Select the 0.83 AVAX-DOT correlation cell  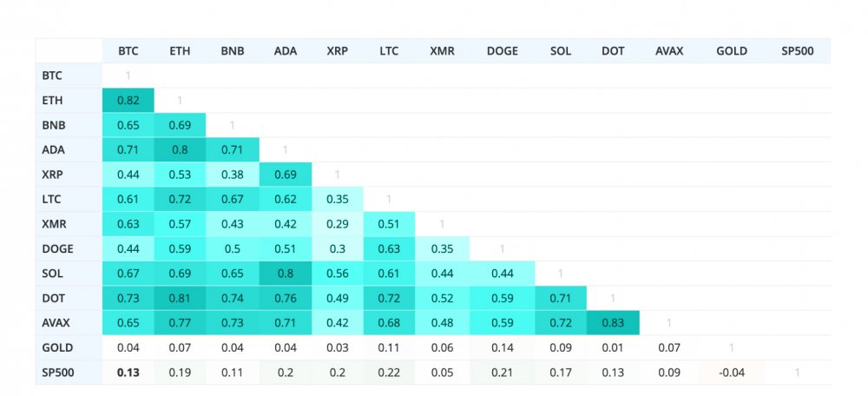[x=614, y=323]
